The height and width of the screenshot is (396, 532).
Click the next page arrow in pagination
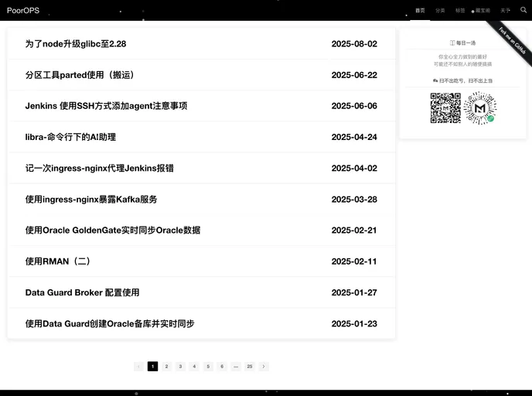(x=264, y=367)
